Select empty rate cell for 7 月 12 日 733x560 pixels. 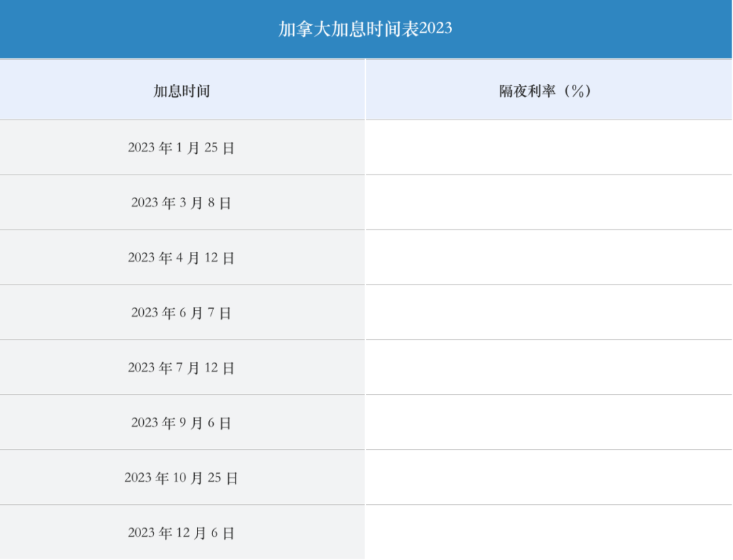pos(549,368)
